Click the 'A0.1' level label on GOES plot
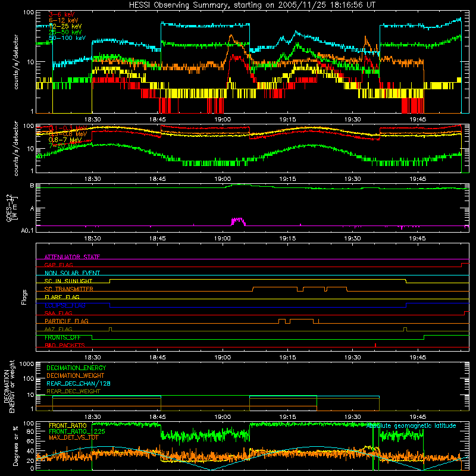The height and width of the screenshot is (476, 476). (x=27, y=230)
